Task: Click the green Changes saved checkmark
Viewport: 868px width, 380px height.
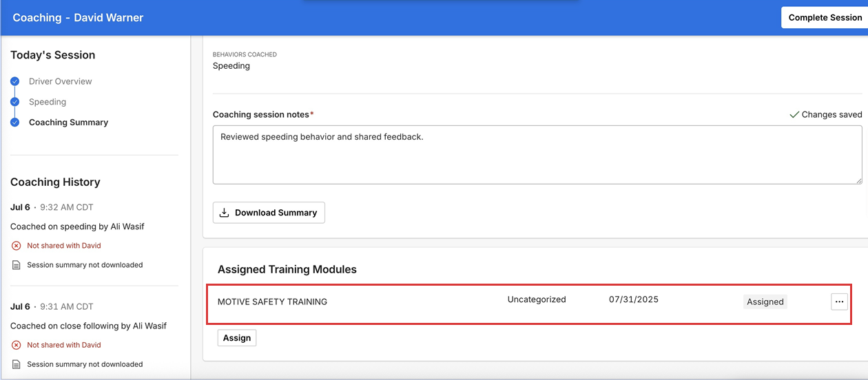Action: 794,115
